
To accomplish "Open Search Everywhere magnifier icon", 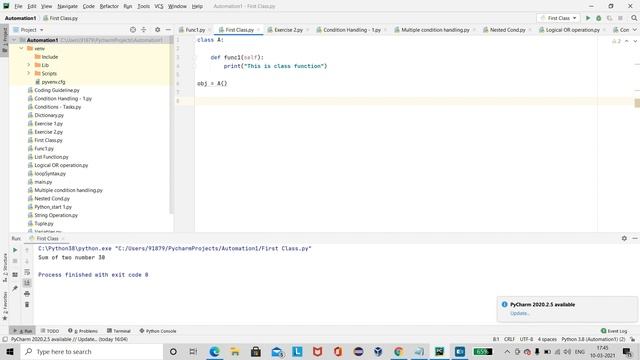I will [634, 18].
